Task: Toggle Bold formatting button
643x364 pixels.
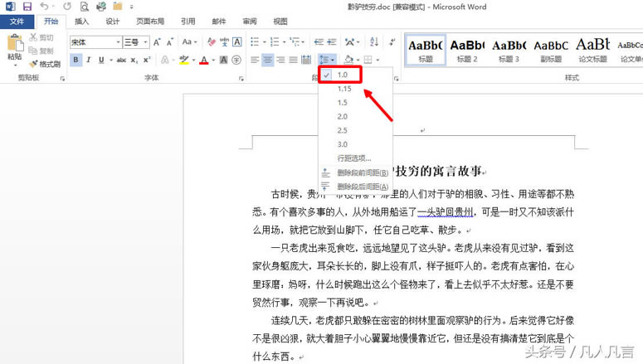Action: point(76,60)
